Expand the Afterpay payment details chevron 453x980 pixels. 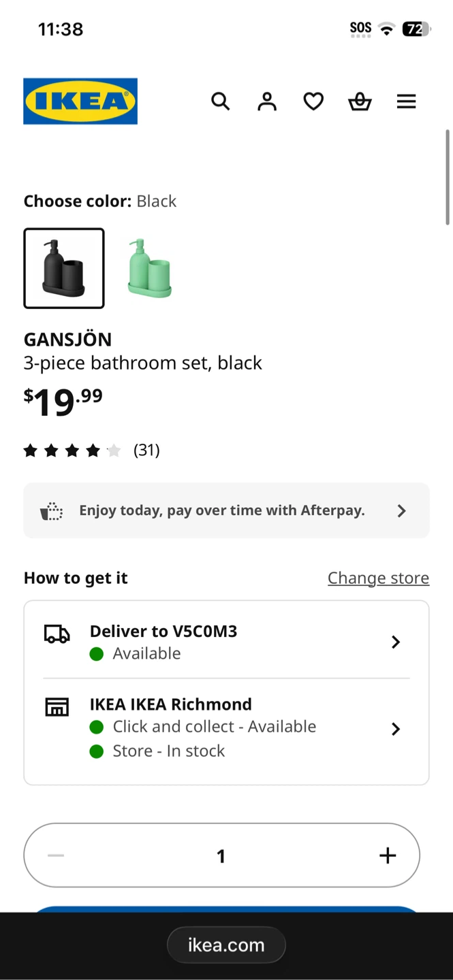(x=401, y=510)
